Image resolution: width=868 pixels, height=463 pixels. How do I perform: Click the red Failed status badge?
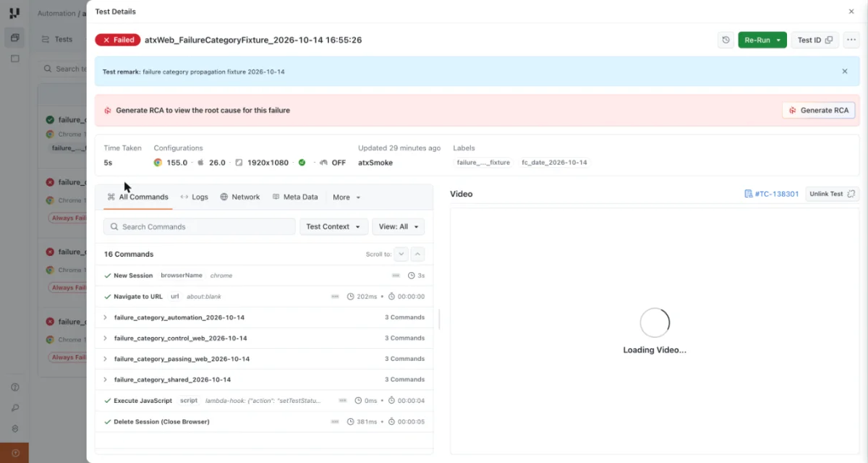click(x=117, y=40)
